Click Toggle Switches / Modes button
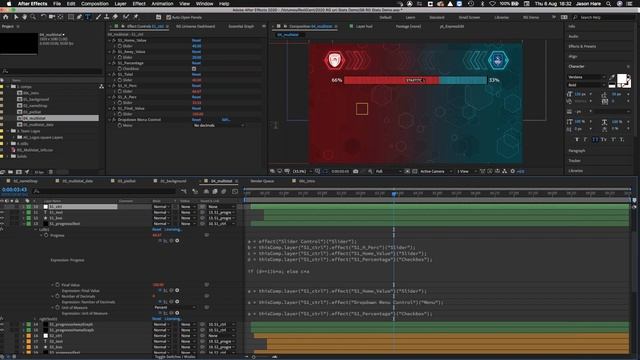This screenshot has height=360, width=640. click(x=176, y=357)
